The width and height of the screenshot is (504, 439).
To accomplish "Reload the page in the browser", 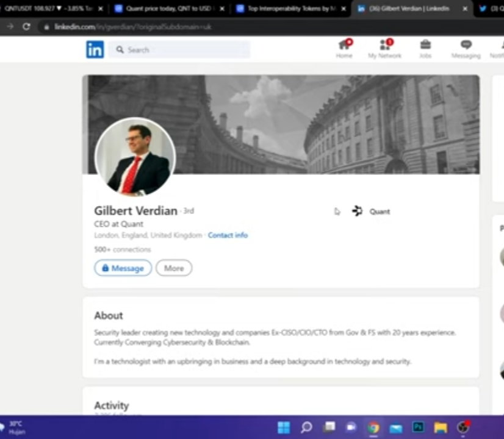I will point(26,27).
